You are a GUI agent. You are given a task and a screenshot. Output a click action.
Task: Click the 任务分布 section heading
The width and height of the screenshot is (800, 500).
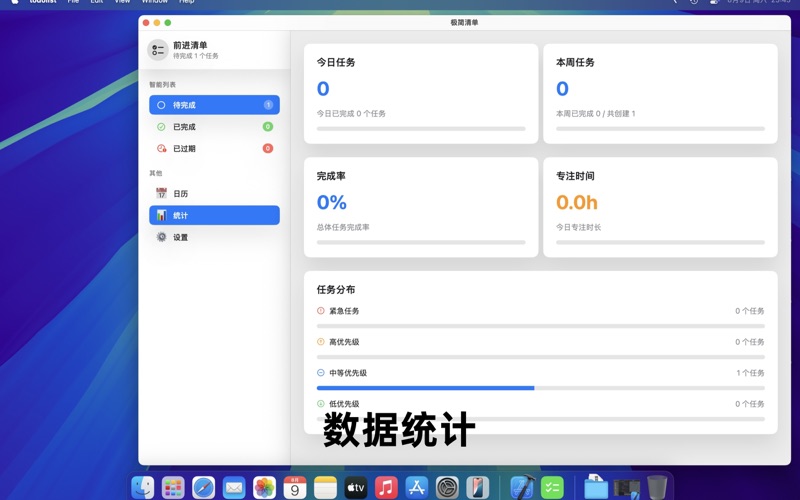[336, 290]
